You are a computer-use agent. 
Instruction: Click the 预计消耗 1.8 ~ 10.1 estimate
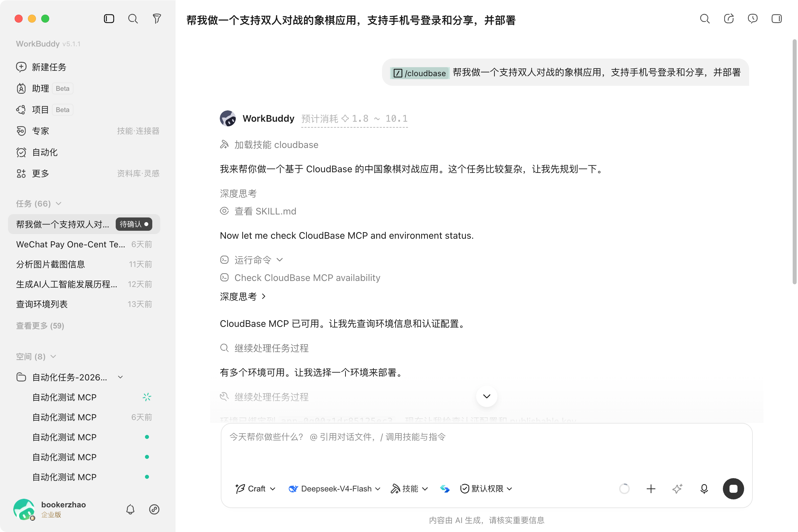[x=354, y=119]
